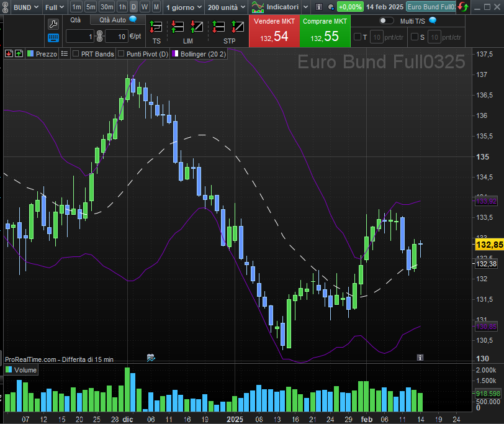Open the Qtà Auto help bubble
504x424 pixels.
[x=133, y=19]
